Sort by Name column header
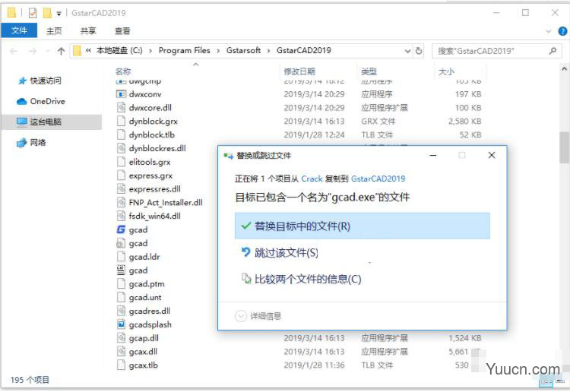This screenshot has width=570, height=392. (x=123, y=71)
